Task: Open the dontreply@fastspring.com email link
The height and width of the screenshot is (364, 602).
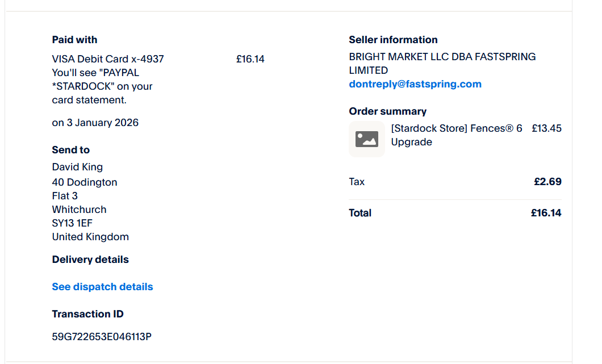Action: (415, 84)
